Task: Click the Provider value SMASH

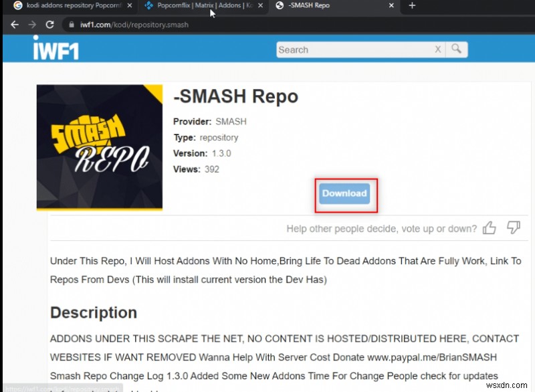Action: 231,122
